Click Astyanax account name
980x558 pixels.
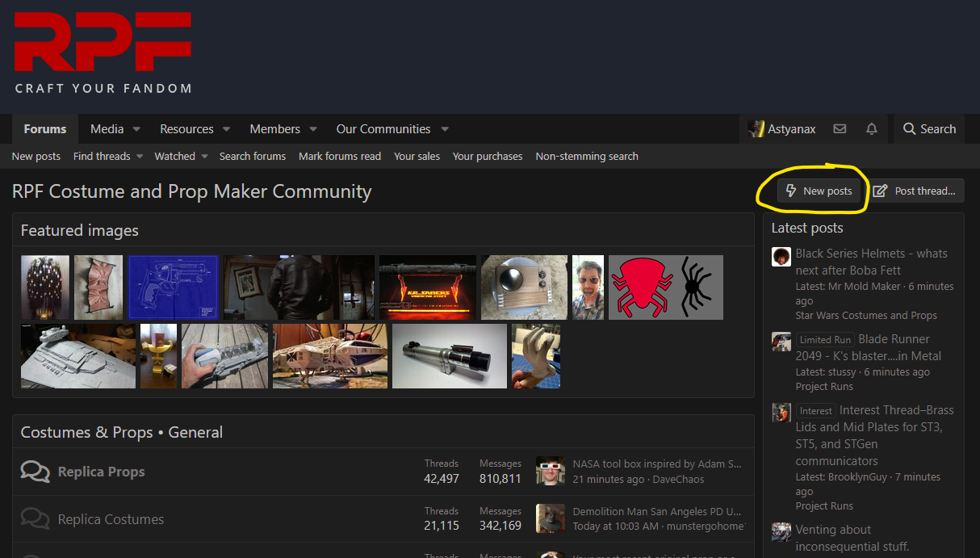click(792, 129)
